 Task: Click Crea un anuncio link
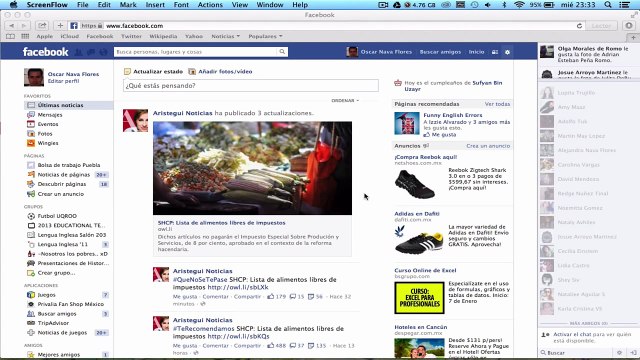pos(488,146)
